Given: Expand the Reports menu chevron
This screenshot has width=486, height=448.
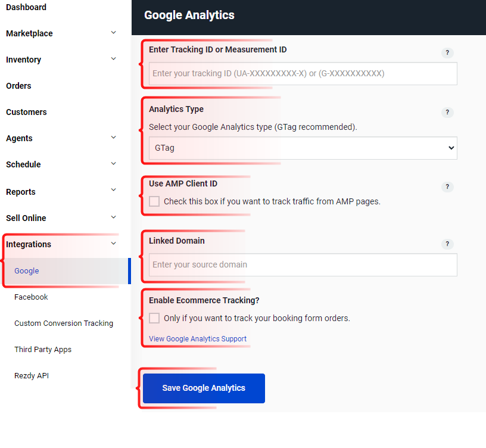Looking at the screenshot, I should pyautogui.click(x=114, y=189).
